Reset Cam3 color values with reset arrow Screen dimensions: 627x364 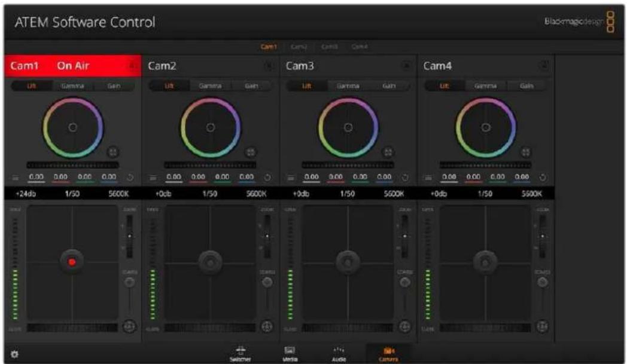tap(405, 178)
